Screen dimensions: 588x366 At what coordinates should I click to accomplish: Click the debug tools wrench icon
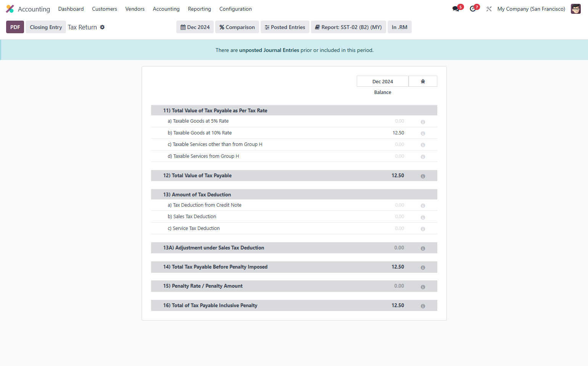pyautogui.click(x=489, y=9)
